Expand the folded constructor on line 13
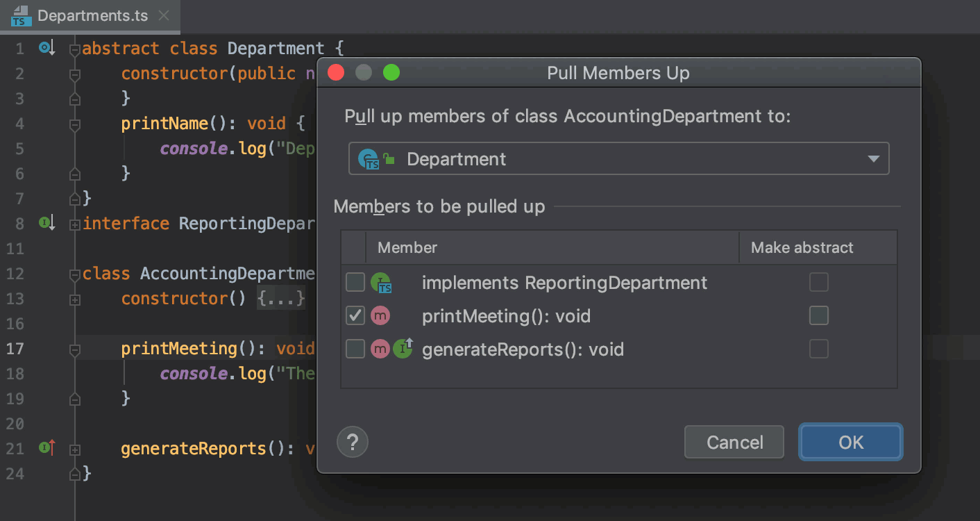Screen dimensions: 980x521 [x=75, y=299]
